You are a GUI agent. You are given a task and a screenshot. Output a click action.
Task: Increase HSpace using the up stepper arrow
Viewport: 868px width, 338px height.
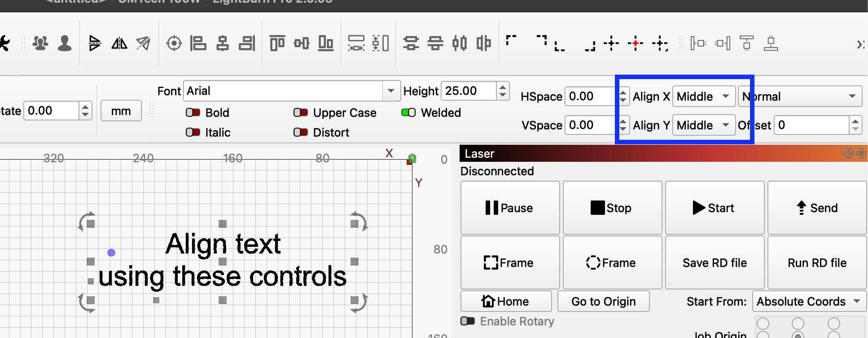[x=623, y=92]
